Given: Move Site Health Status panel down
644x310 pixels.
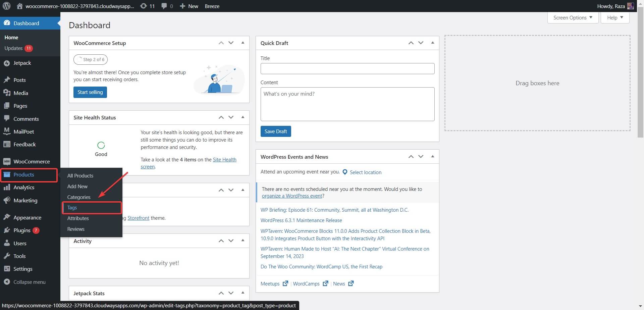Looking at the screenshot, I should coord(231,117).
